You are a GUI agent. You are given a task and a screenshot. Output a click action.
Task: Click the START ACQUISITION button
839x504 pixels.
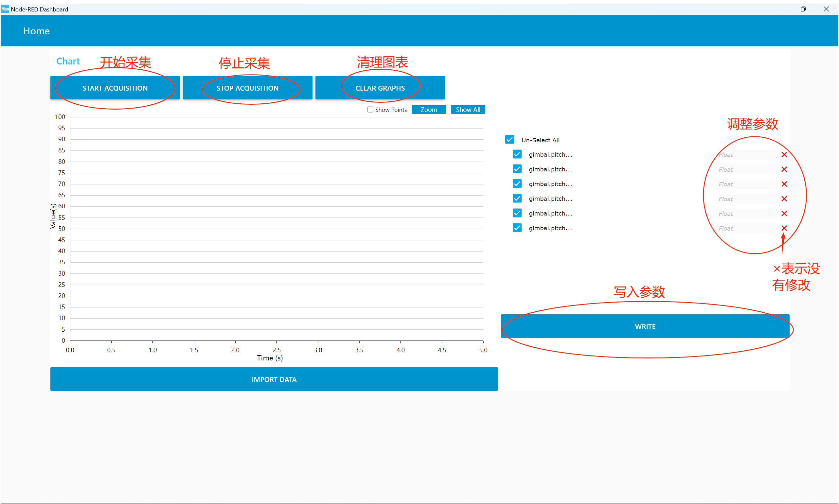(x=115, y=88)
